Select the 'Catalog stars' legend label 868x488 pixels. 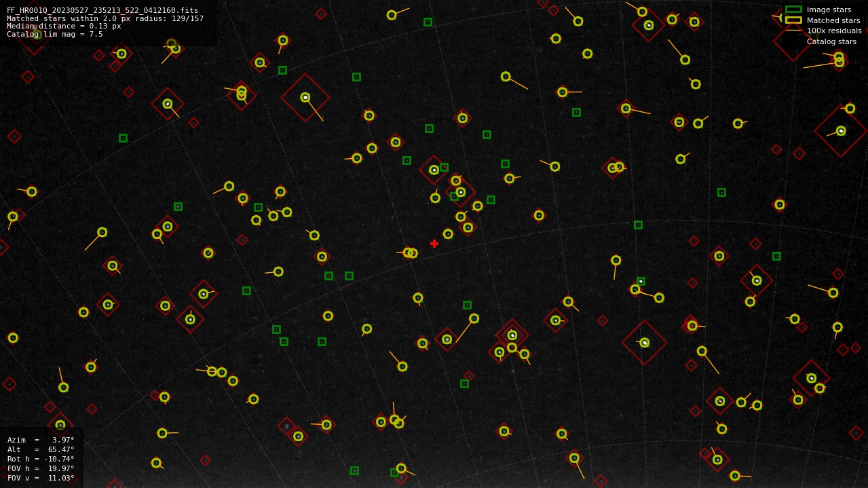point(831,41)
